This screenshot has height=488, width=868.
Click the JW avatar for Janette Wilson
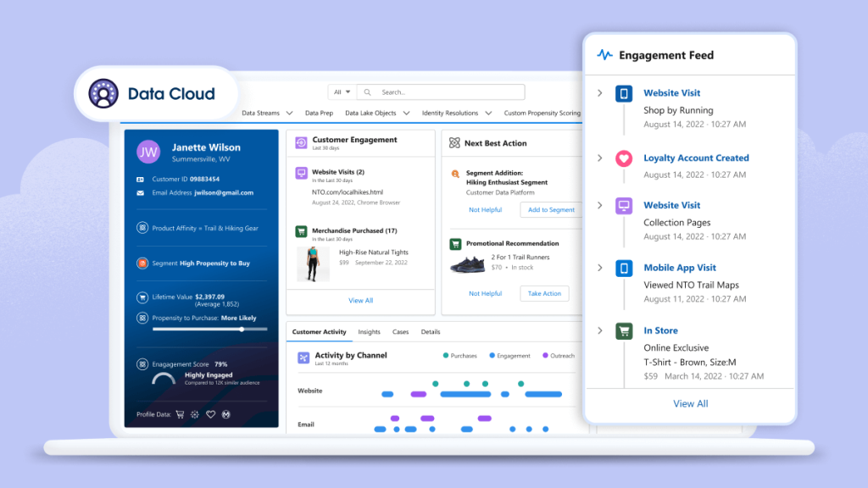(148, 152)
